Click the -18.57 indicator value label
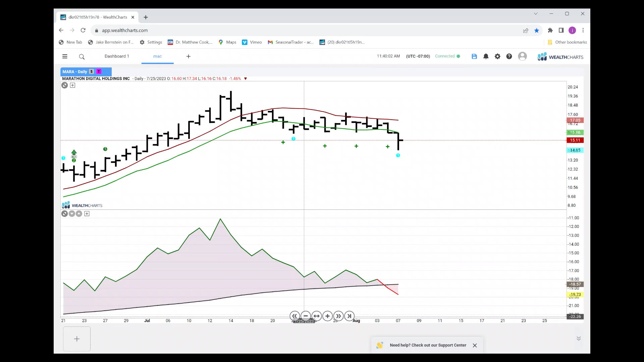The width and height of the screenshot is (644, 362). [x=575, y=284]
